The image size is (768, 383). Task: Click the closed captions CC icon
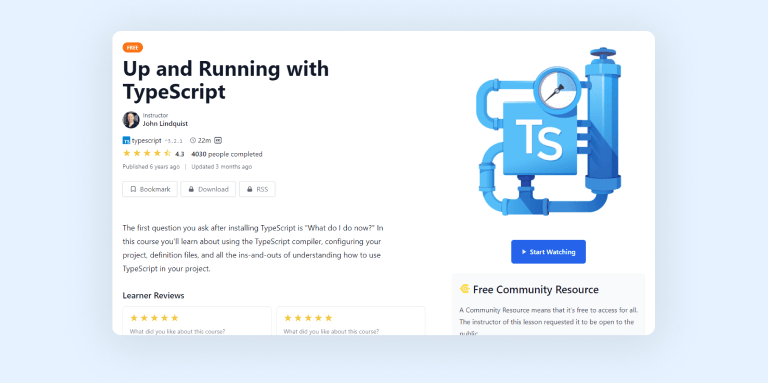pyautogui.click(x=218, y=141)
